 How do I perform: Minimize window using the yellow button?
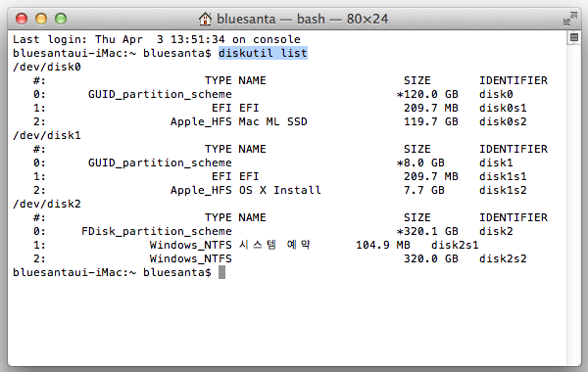click(x=41, y=19)
